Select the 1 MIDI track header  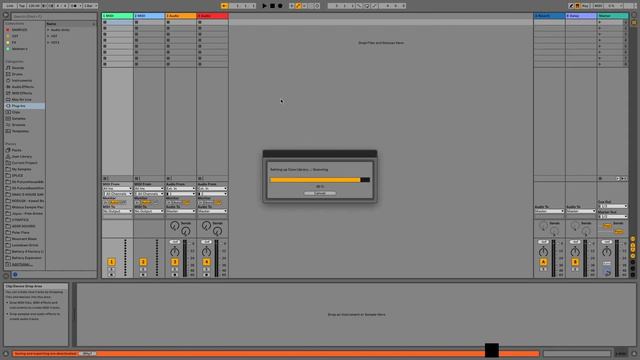[118, 16]
